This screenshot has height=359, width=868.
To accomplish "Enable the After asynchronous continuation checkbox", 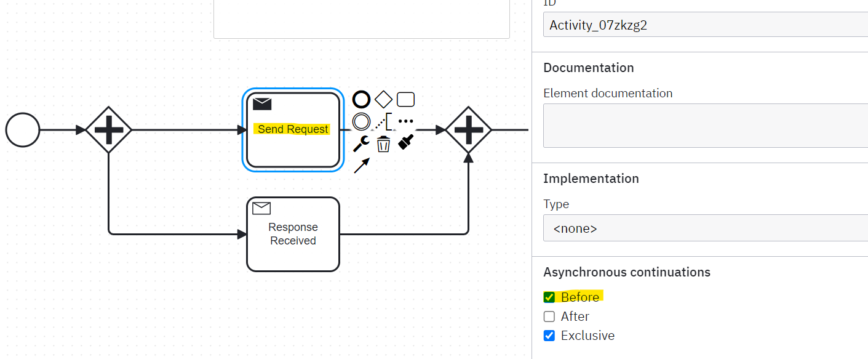I will [x=549, y=317].
